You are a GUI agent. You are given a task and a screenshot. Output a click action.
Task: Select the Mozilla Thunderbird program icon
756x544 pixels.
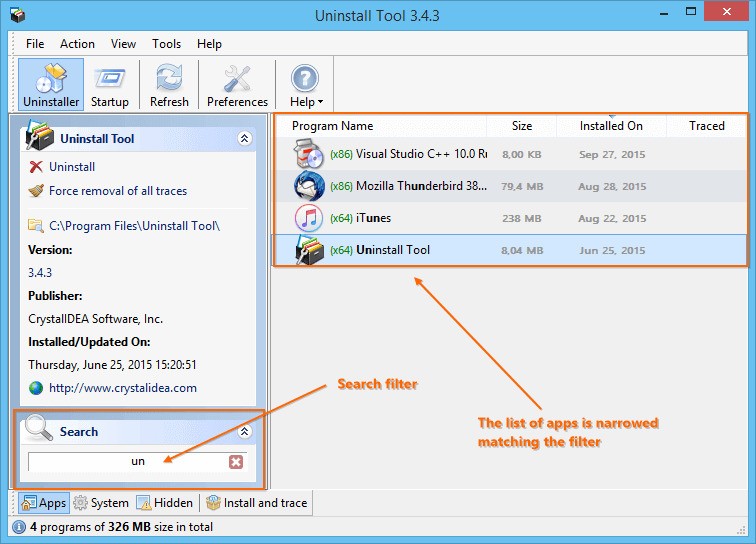coord(309,186)
